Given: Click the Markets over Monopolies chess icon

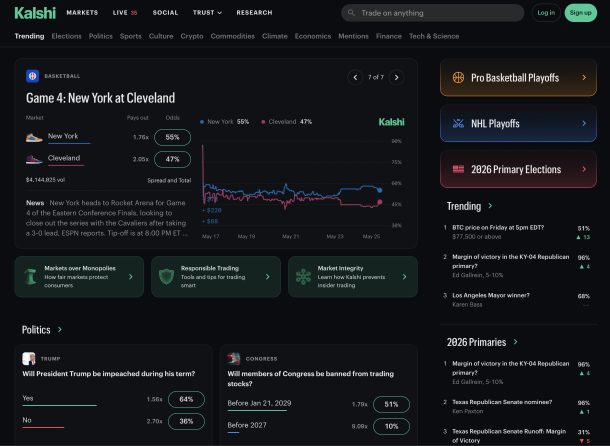Looking at the screenshot, I should (30, 276).
